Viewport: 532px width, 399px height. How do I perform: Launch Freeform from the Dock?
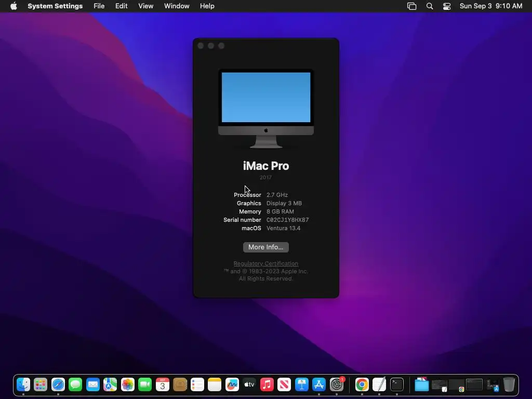pos(232,384)
